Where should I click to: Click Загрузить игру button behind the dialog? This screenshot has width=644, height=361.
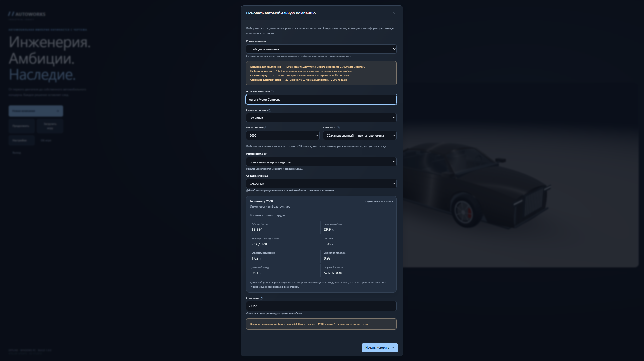pyautogui.click(x=50, y=126)
